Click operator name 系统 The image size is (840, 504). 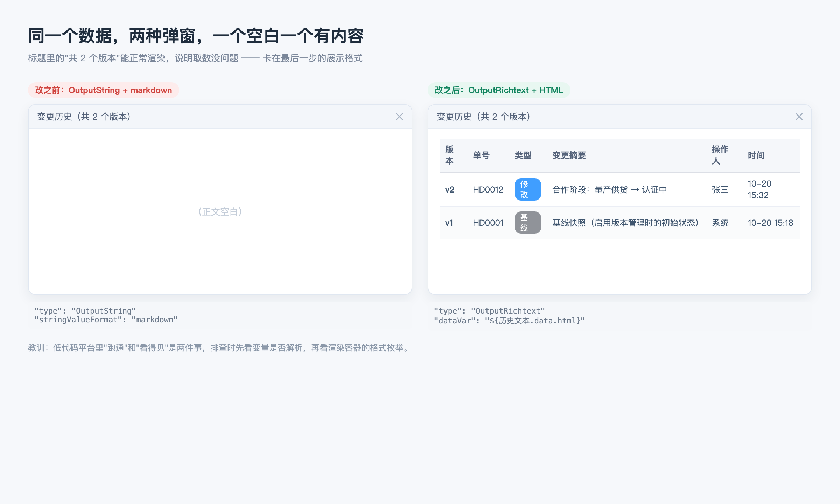(x=720, y=223)
